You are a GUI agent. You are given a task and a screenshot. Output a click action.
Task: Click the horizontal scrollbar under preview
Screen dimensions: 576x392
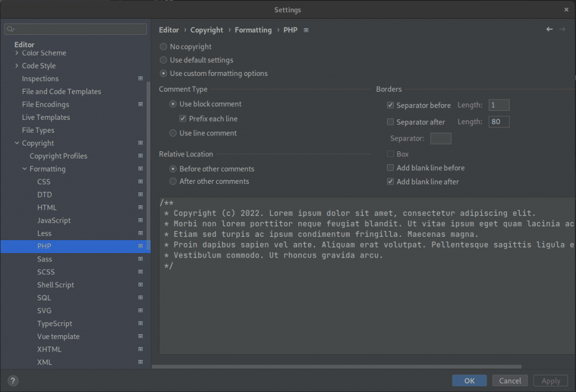click(336, 367)
